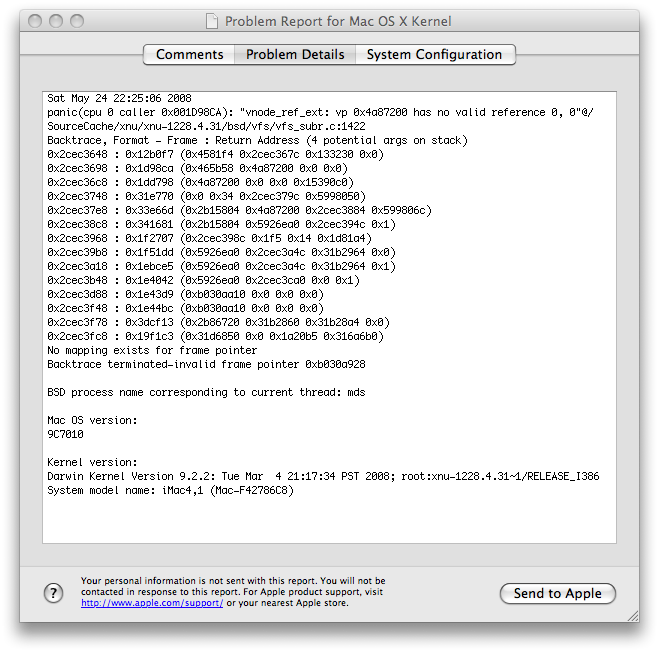Zoom the Problem Report window

pos(77,21)
